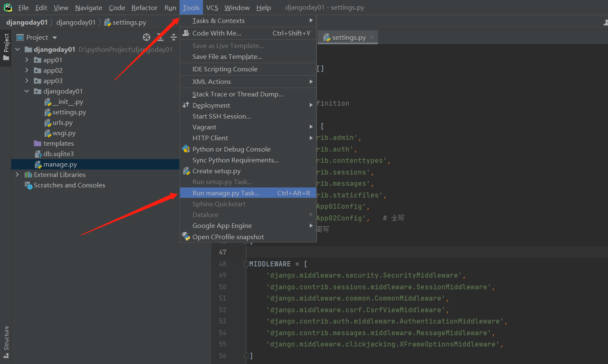This screenshot has height=364, width=608.
Task: Choose Start SSH Session
Action: 248,116
